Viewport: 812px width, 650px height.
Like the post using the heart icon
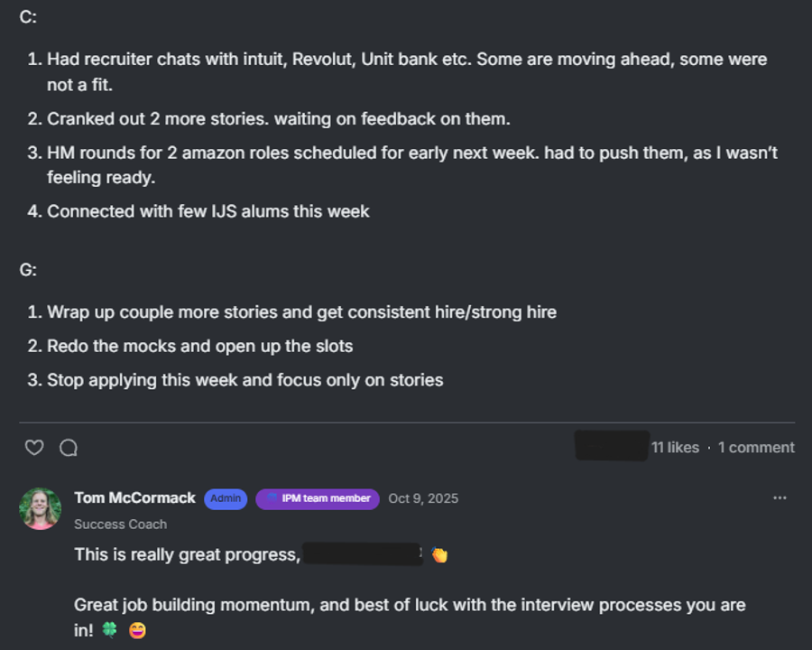tap(33, 447)
